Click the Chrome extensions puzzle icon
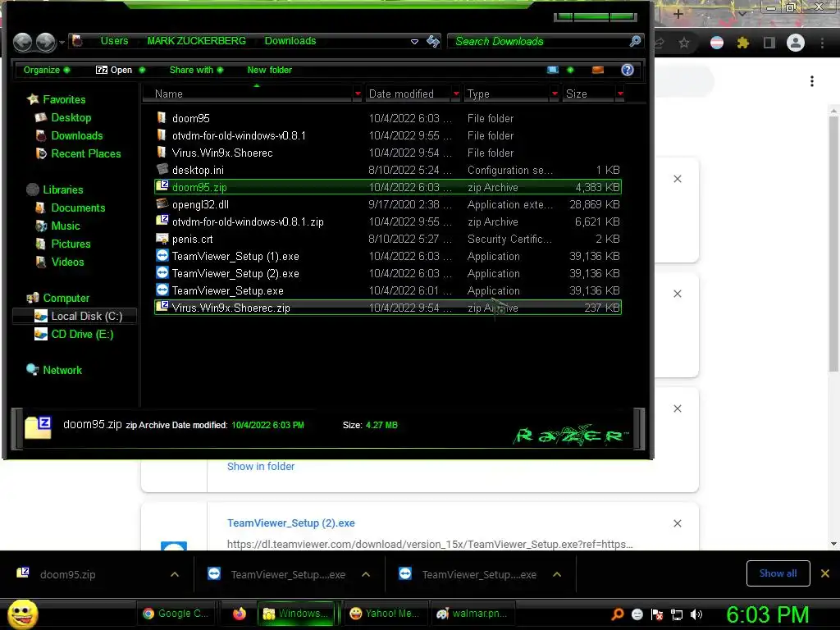 (x=742, y=43)
